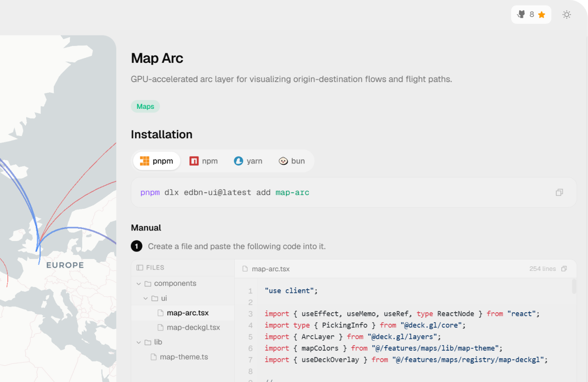588x382 pixels.
Task: Click the "use client" code line
Action: (x=291, y=291)
